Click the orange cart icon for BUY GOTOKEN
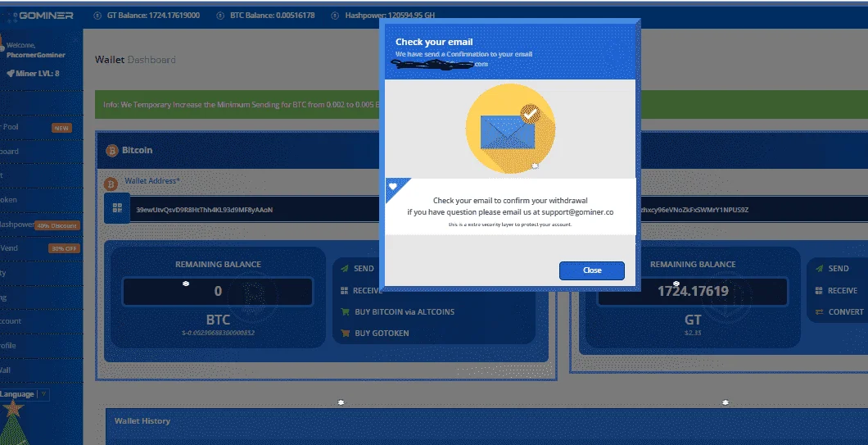 (x=344, y=334)
